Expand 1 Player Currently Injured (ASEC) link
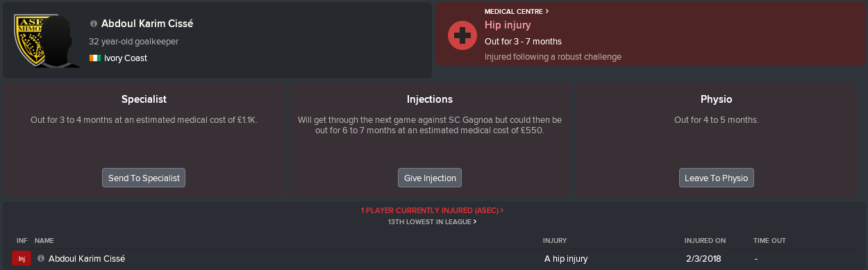The image size is (868, 270). pyautogui.click(x=432, y=210)
